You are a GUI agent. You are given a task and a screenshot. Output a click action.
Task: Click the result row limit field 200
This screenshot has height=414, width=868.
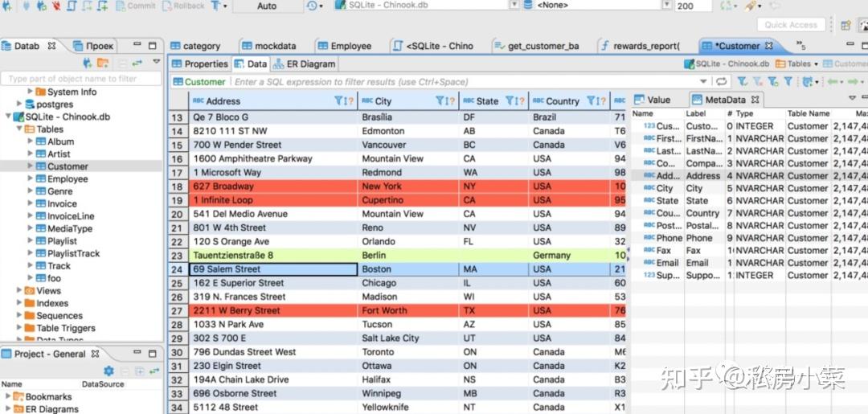coord(693,6)
